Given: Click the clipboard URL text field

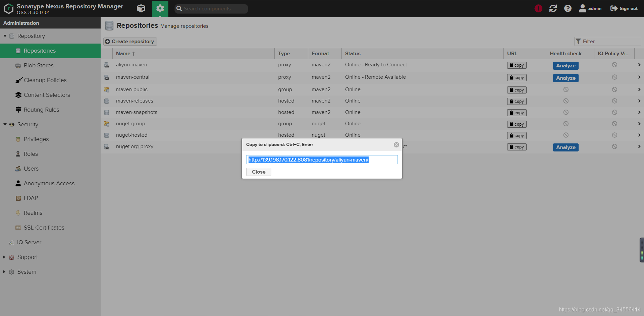Looking at the screenshot, I should [x=322, y=160].
